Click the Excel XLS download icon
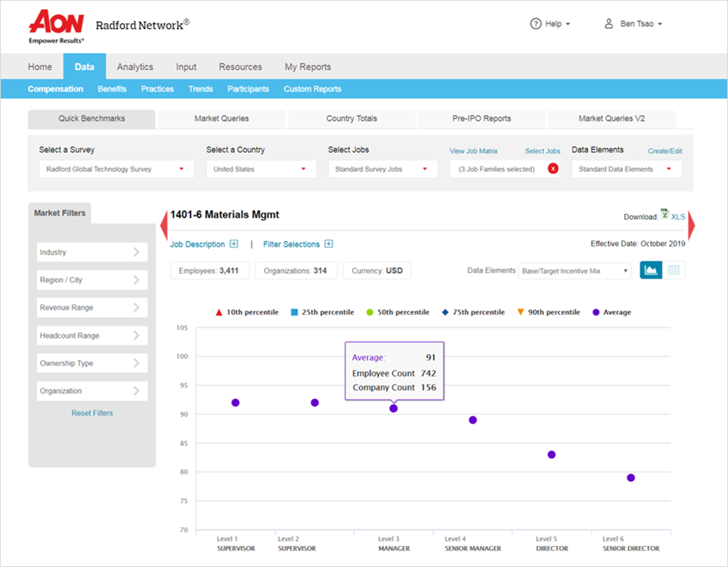728x567 pixels. coord(665,214)
